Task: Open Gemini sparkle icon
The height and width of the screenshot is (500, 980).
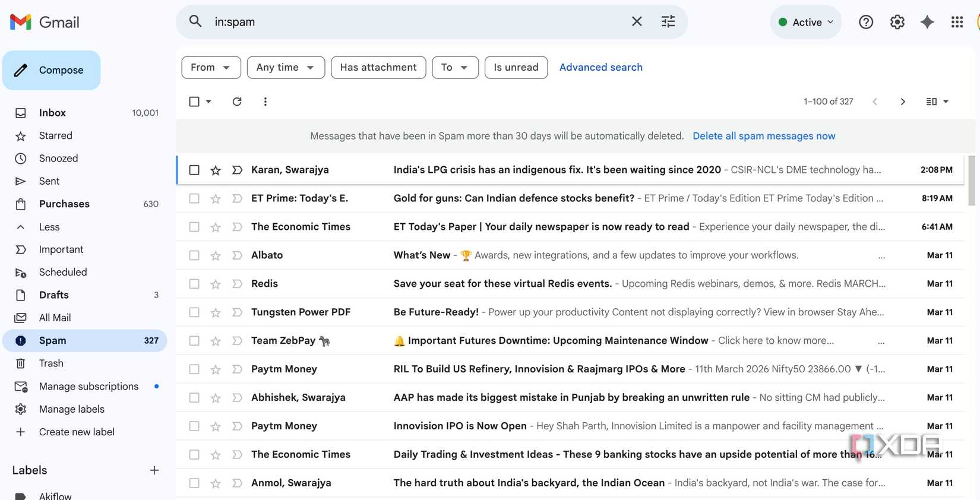Action: point(927,22)
